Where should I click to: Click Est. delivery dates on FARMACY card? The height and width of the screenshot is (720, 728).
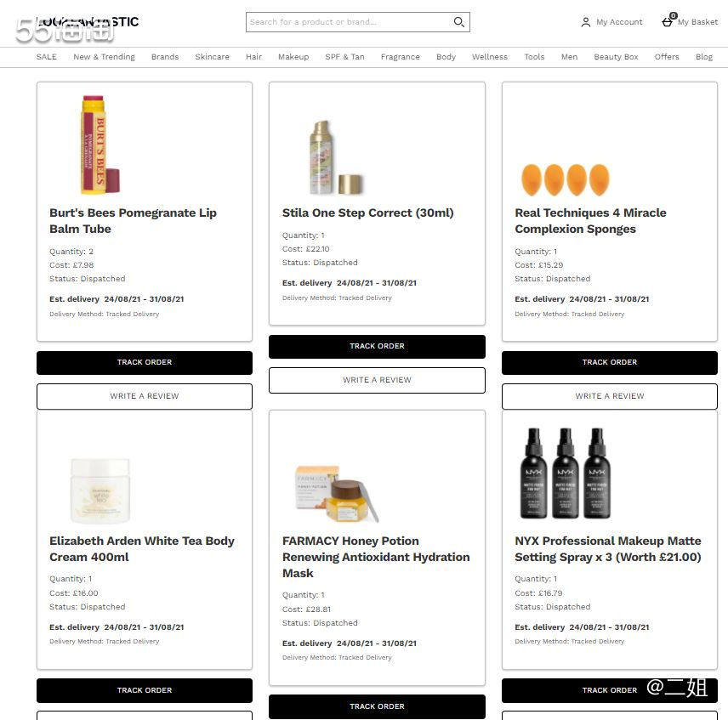[350, 643]
